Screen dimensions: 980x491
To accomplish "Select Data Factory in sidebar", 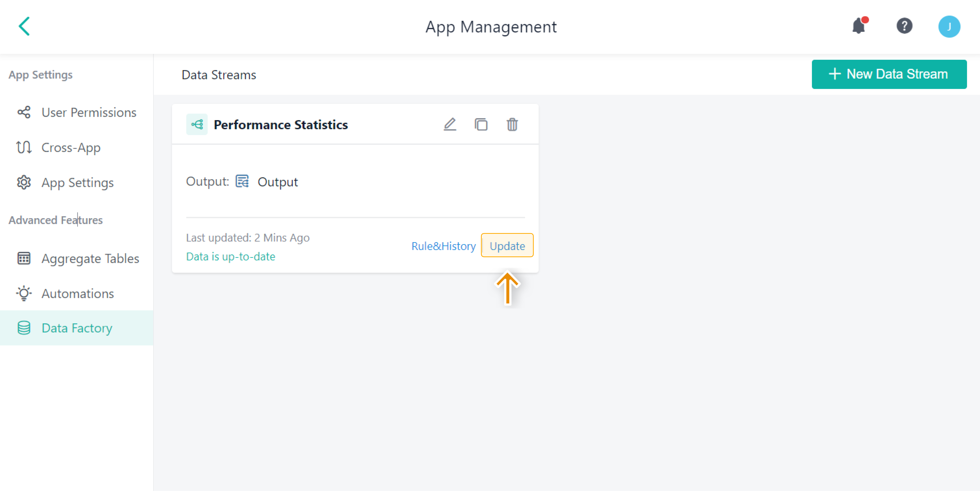I will click(x=77, y=328).
